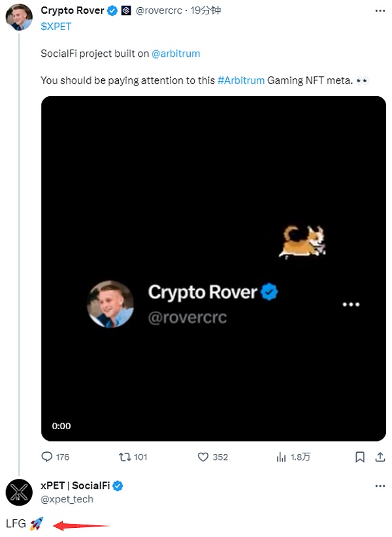Click the reply comment icon

(47, 457)
